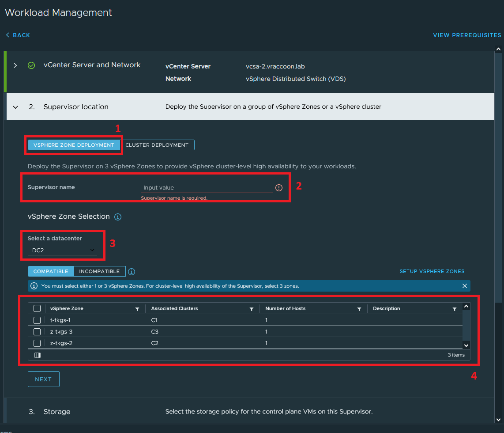Switch to the Incompatible zones tab
The image size is (504, 433).
pos(99,271)
